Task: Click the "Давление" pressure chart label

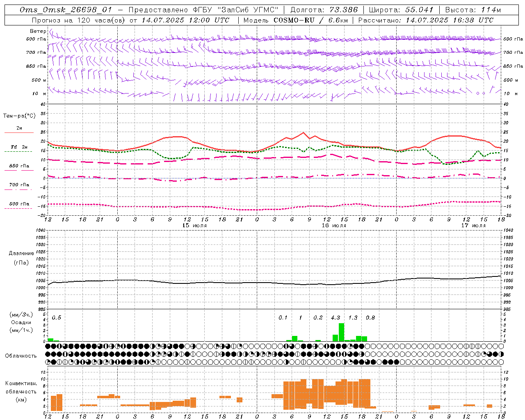Action: click(21, 253)
